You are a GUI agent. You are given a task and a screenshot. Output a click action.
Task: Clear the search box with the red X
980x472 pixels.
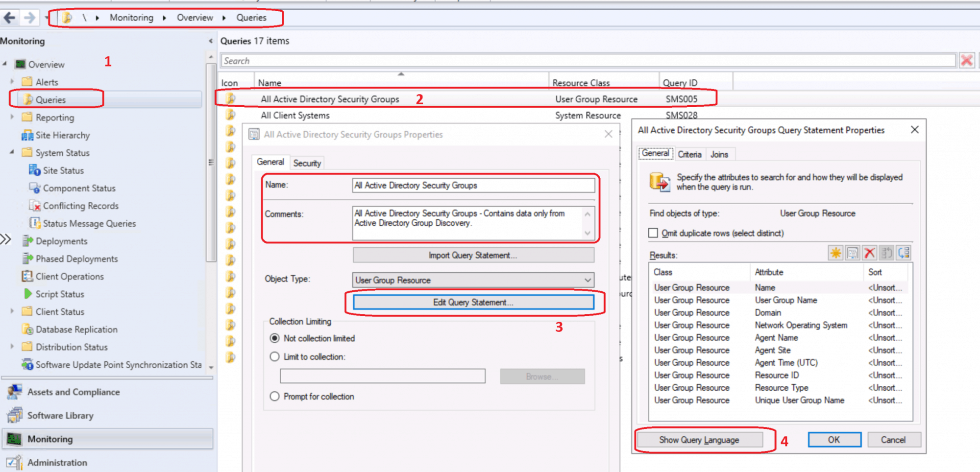[966, 60]
